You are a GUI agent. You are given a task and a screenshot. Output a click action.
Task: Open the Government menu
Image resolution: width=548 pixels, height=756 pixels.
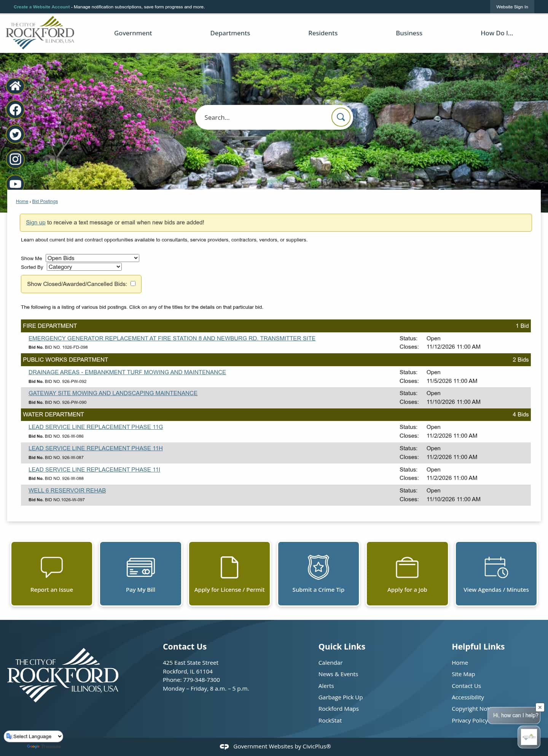coord(133,33)
